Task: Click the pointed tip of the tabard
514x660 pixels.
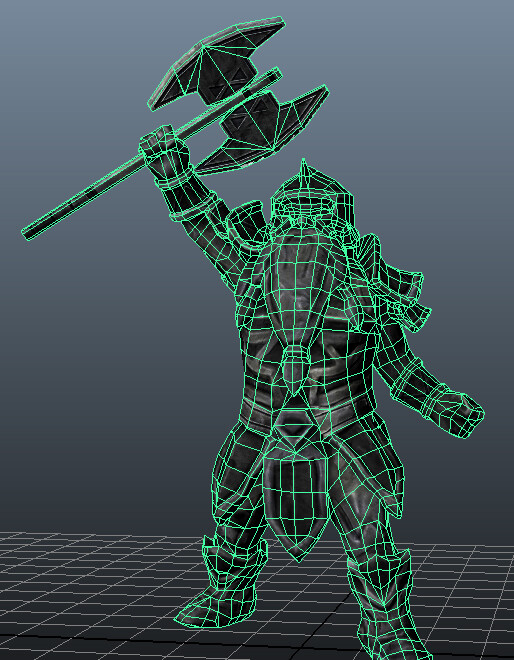Action: (298, 556)
